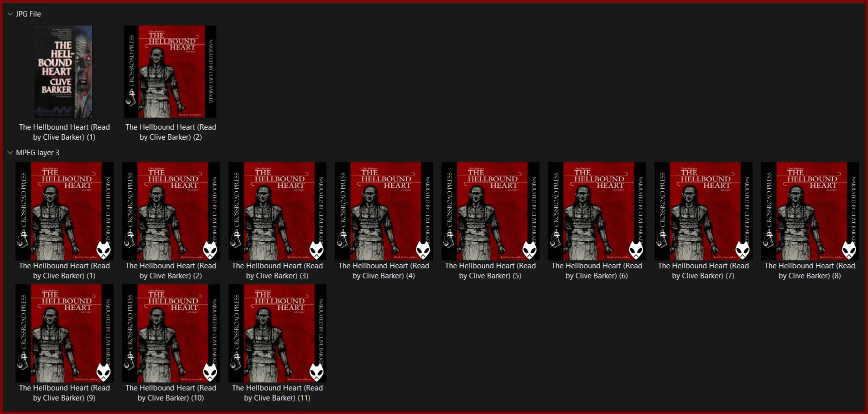Click MP3 file name ending in (7)

(703, 271)
